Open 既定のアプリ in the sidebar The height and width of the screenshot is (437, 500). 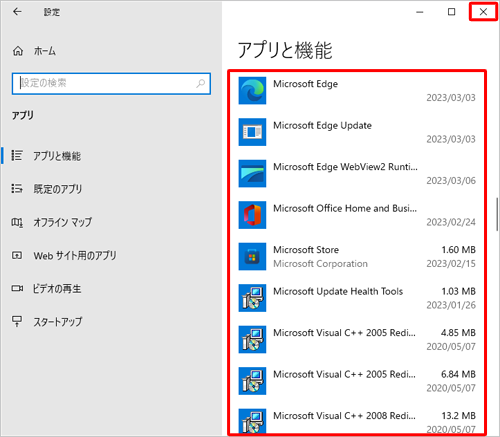(x=57, y=189)
